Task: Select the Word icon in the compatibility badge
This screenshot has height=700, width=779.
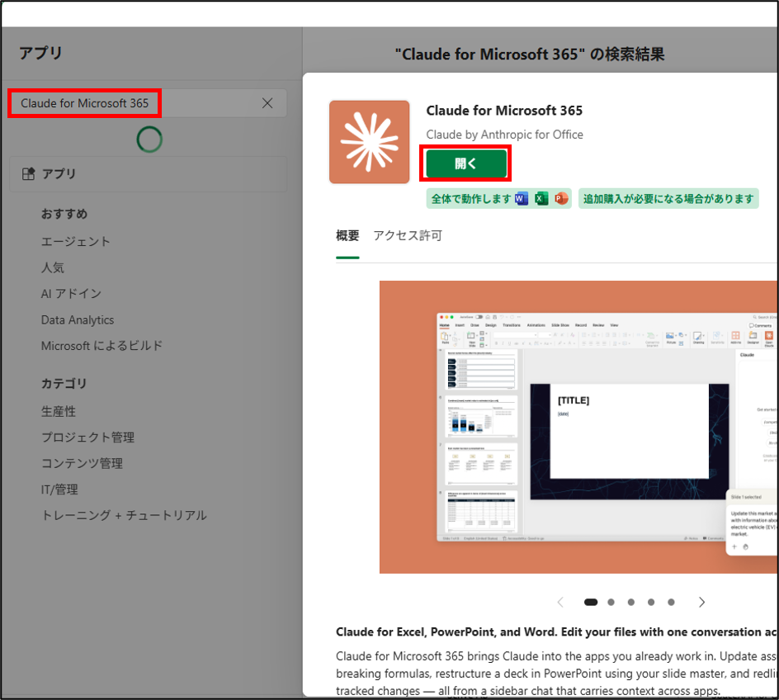Action: coord(522,199)
